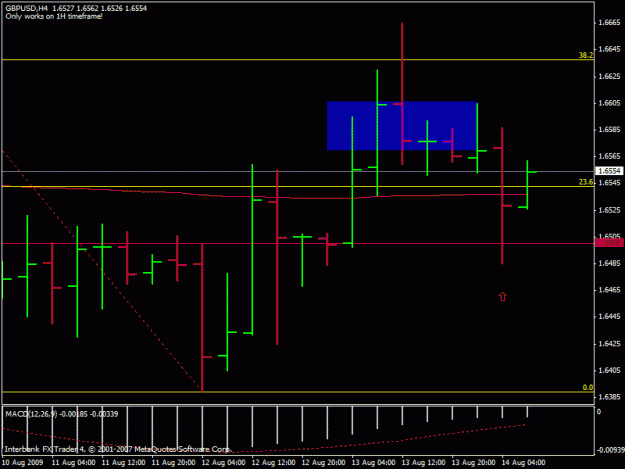Click the 1.6625 price axis label

pyautogui.click(x=609, y=76)
